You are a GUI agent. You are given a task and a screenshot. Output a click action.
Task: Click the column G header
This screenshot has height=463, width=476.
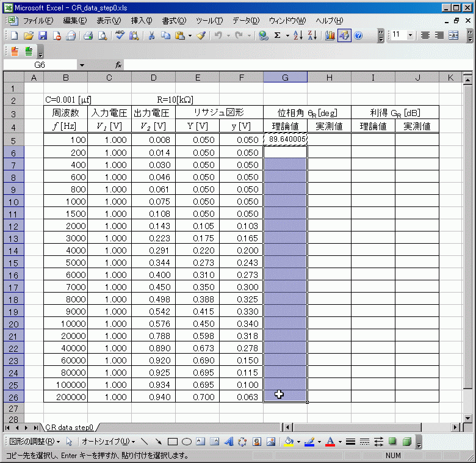[x=285, y=77]
